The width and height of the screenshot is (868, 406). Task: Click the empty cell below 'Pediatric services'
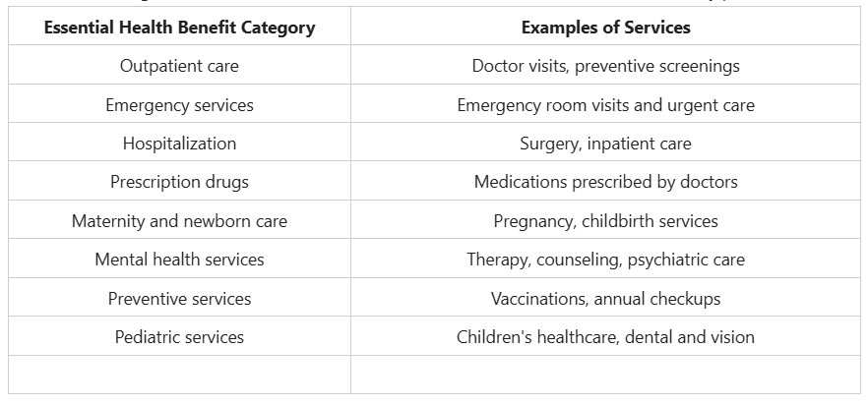click(x=179, y=375)
